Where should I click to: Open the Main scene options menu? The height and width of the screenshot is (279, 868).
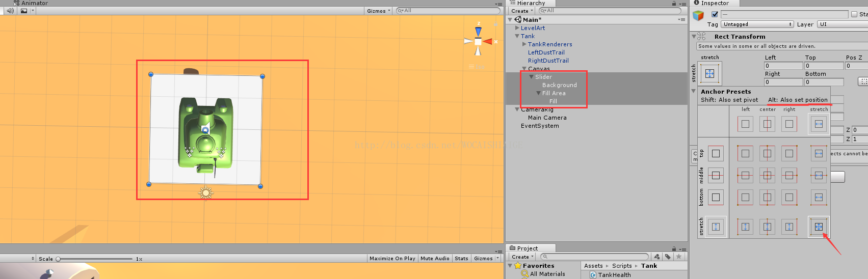[681, 20]
